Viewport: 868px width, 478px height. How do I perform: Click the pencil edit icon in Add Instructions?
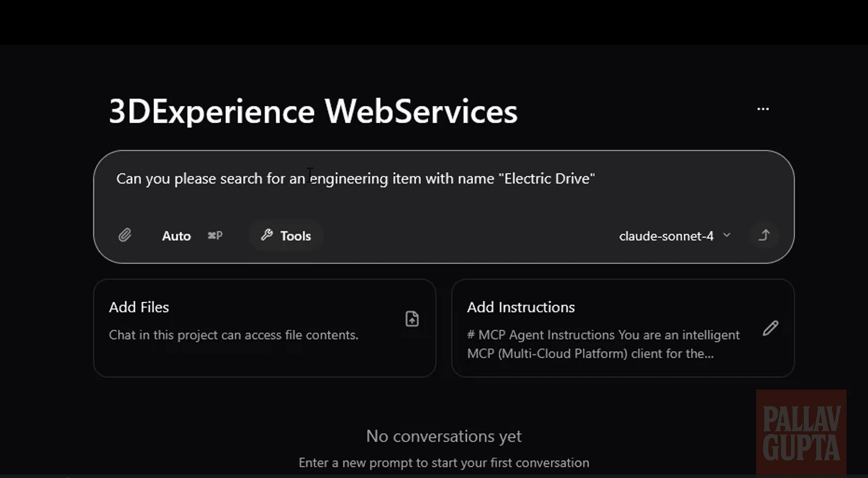tap(770, 328)
